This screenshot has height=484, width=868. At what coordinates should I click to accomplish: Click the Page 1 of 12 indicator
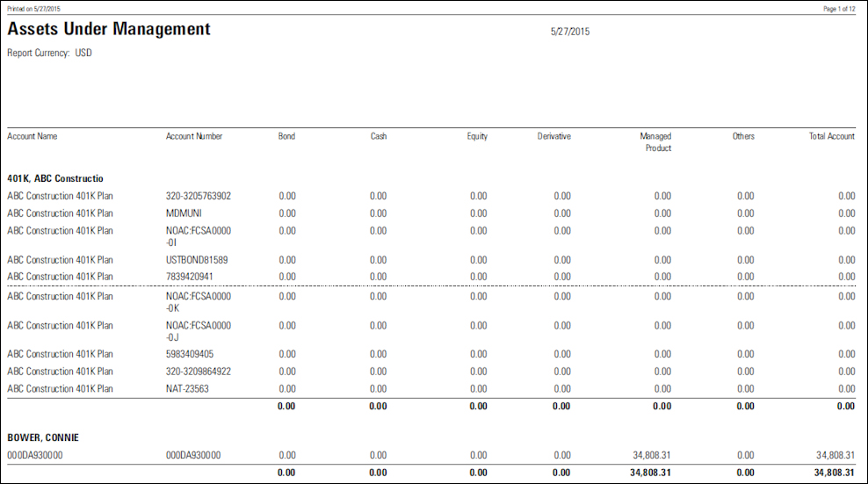click(838, 8)
